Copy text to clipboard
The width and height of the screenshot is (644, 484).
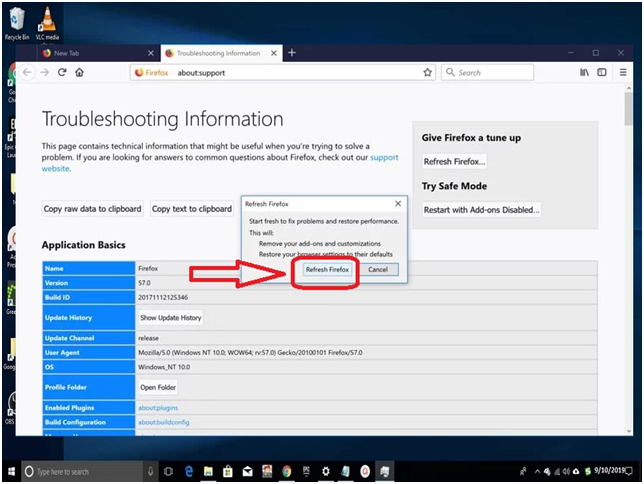192,209
